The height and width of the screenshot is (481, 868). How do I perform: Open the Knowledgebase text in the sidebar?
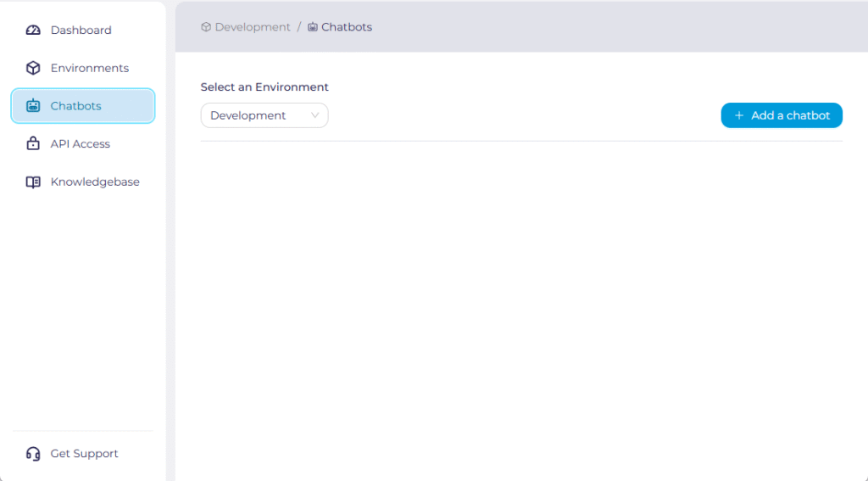tap(95, 182)
